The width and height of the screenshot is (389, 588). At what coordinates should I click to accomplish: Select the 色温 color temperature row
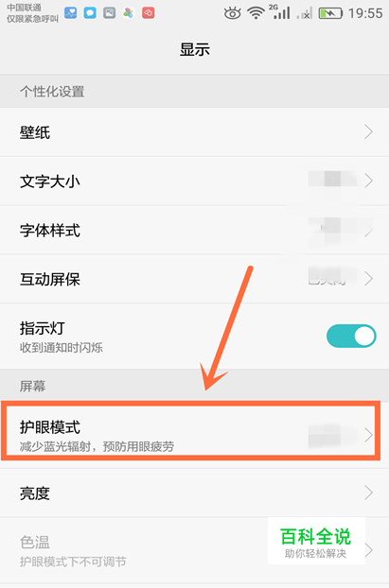point(195,550)
